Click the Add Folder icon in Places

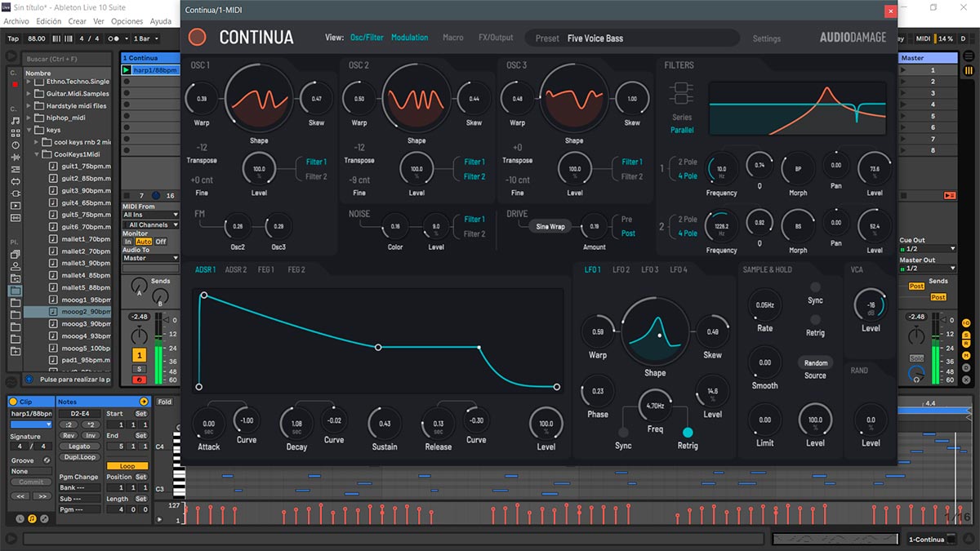(x=15, y=351)
